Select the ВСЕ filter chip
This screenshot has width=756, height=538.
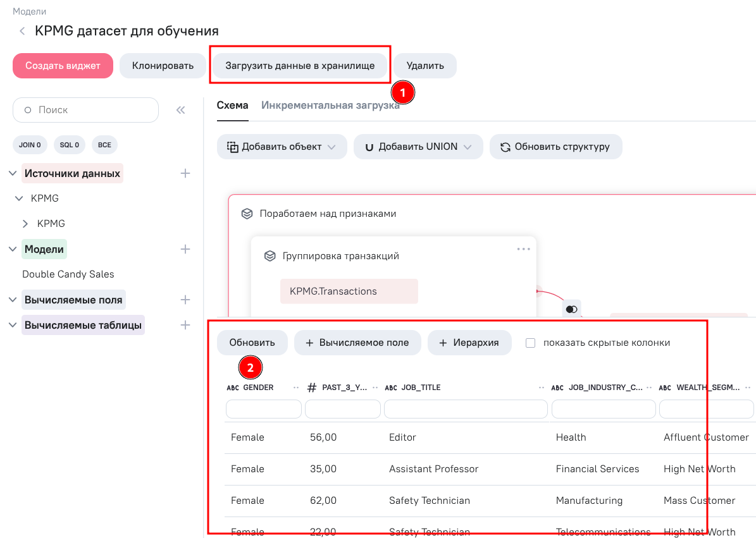(104, 145)
